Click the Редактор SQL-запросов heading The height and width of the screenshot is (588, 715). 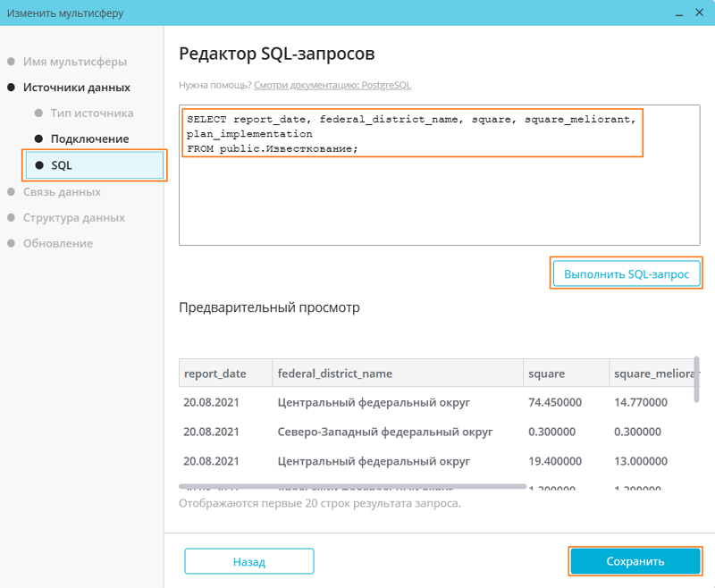click(277, 54)
